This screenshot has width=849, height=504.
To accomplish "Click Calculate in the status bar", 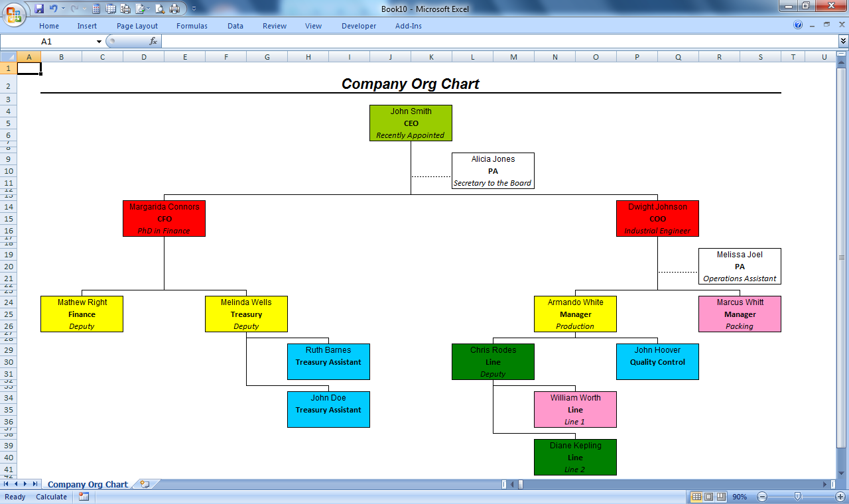I will 51,496.
